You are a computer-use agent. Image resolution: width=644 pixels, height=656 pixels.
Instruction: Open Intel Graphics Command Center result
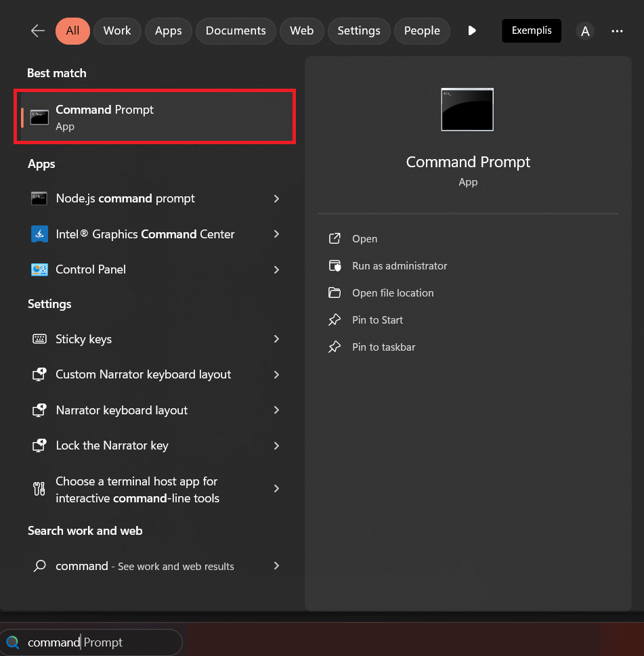click(x=155, y=234)
